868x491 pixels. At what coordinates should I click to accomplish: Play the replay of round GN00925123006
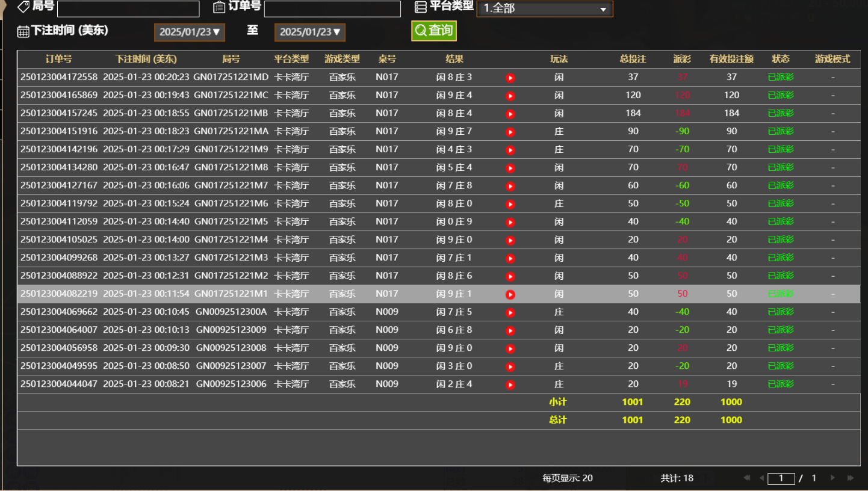(x=510, y=384)
